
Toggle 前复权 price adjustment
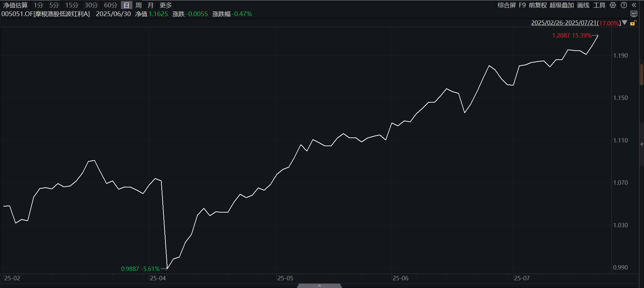click(x=538, y=5)
